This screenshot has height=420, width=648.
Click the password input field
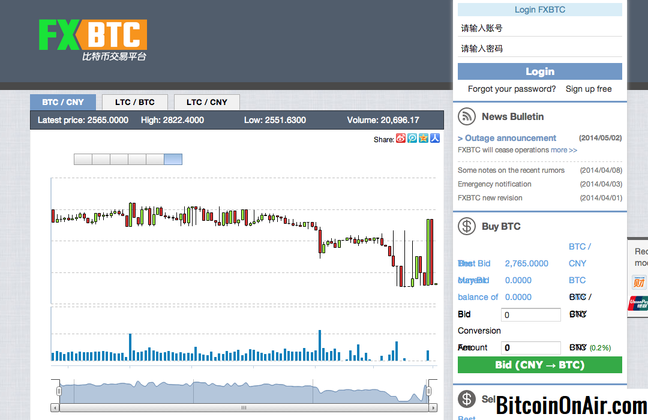pos(540,48)
